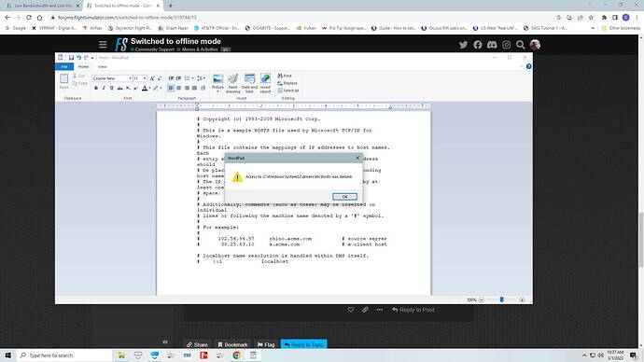This screenshot has width=644, height=362.
Task: Open the Instagram icon in forum header
Action: (x=507, y=45)
